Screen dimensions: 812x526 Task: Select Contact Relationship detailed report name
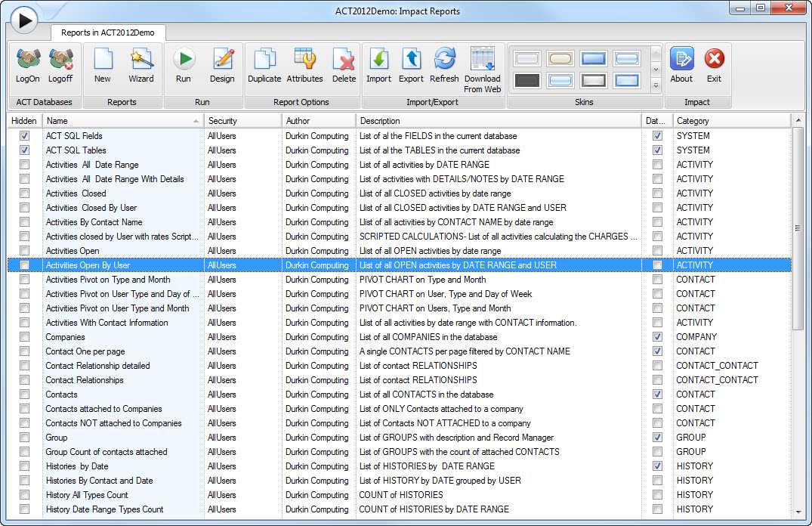(x=97, y=366)
